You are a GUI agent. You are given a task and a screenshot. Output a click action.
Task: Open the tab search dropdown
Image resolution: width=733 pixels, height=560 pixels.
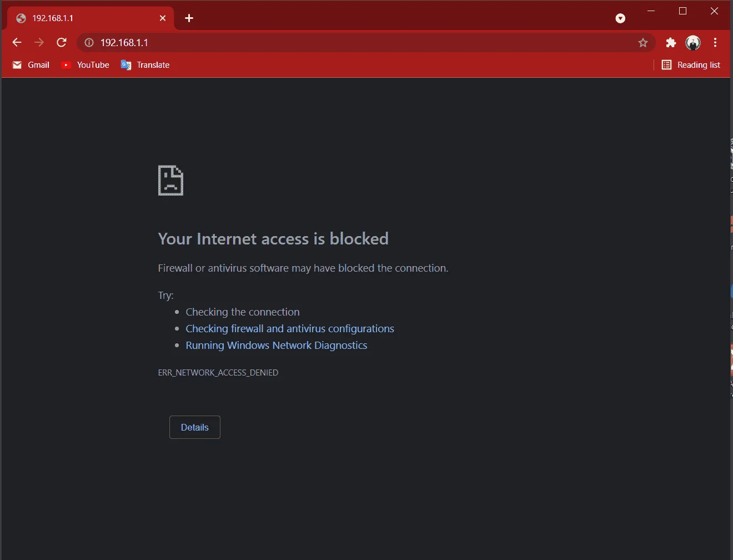(620, 18)
